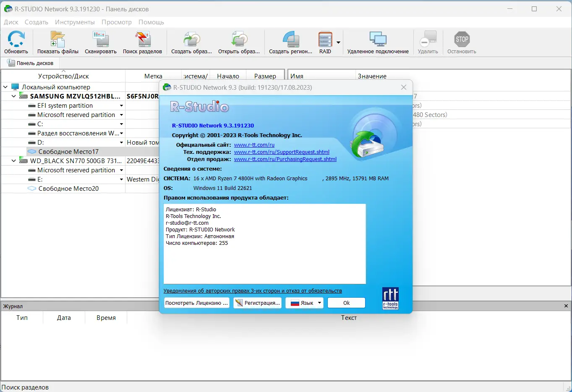Close the R-STUDIO About dialog

click(404, 87)
